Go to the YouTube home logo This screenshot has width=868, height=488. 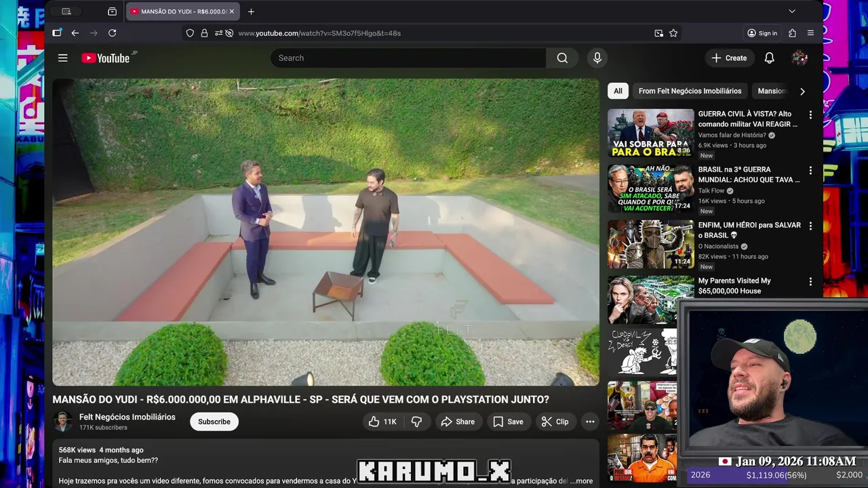(x=106, y=58)
